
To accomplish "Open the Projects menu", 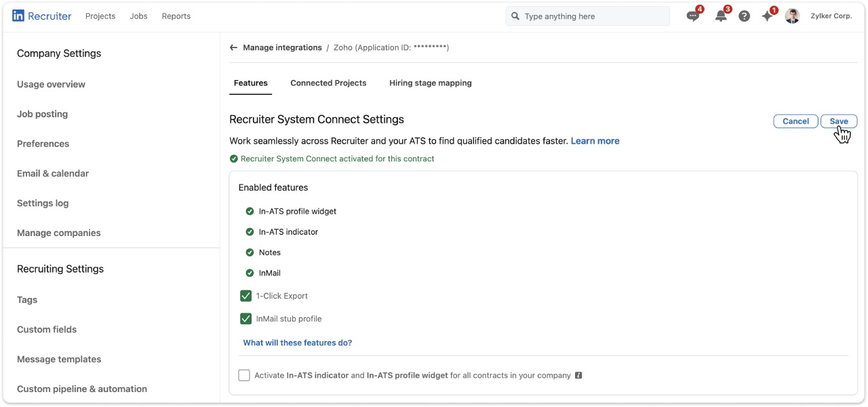I will point(100,16).
